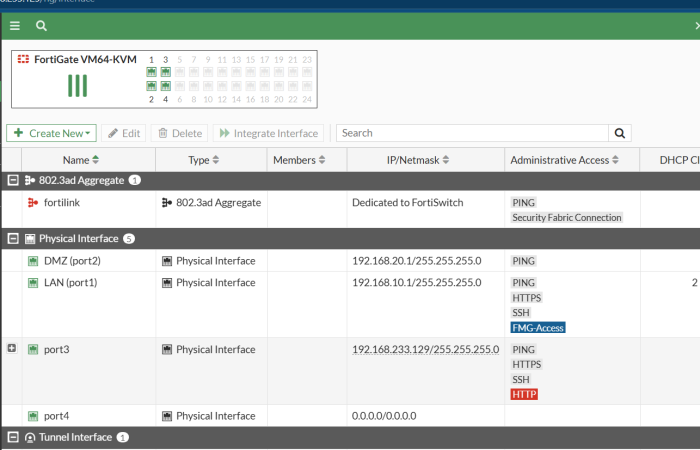Collapse the 802.3ad Aggregate group
This screenshot has height=450, width=700.
pos(13,180)
